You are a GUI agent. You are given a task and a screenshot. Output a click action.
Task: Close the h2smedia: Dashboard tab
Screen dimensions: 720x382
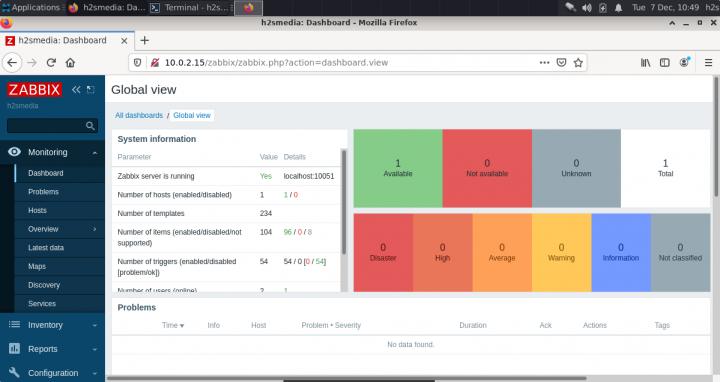coord(124,41)
